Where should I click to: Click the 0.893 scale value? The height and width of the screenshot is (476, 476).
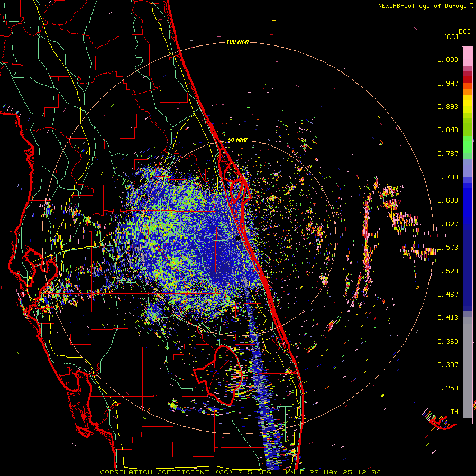coord(448,106)
